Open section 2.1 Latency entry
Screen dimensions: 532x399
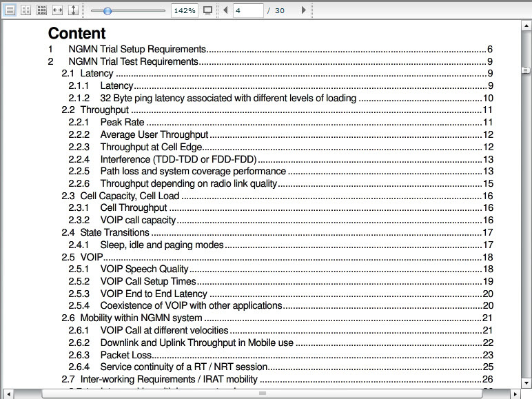(277, 73)
